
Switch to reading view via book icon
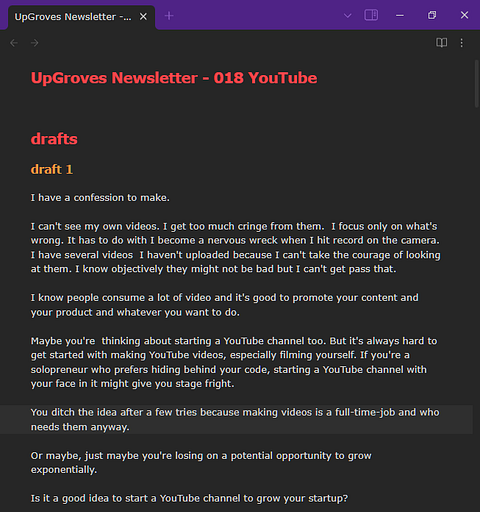pyautogui.click(x=442, y=43)
